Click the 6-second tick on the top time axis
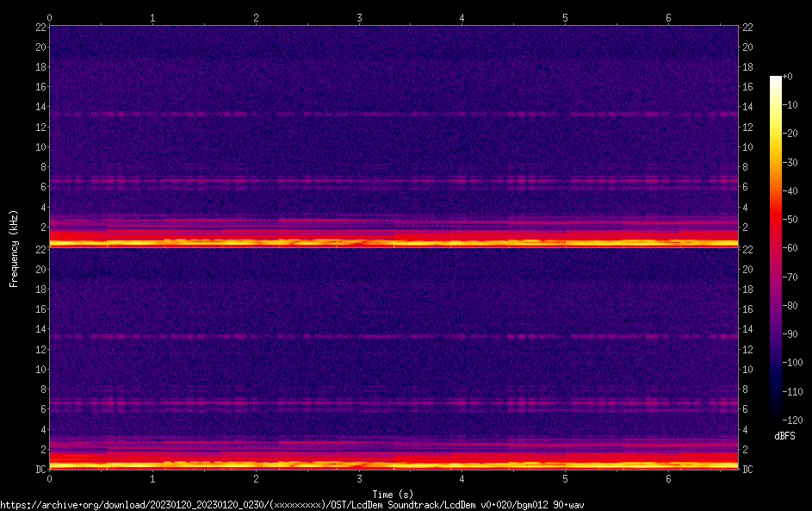Image resolution: width=812 pixels, height=511 pixels. tap(668, 17)
